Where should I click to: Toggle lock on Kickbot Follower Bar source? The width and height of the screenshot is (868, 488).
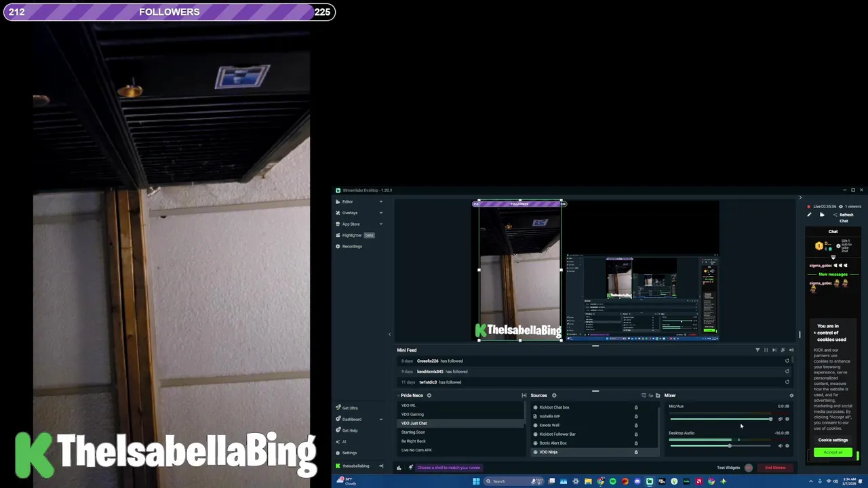coord(636,434)
